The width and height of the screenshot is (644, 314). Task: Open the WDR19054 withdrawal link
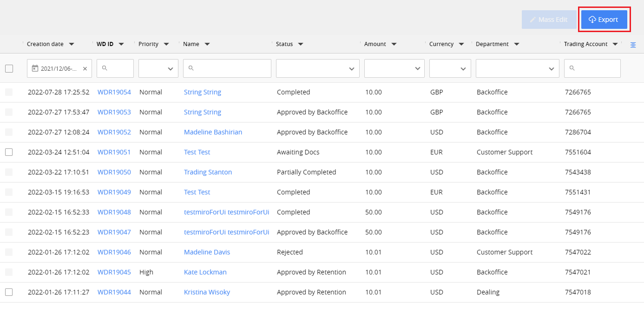[114, 92]
